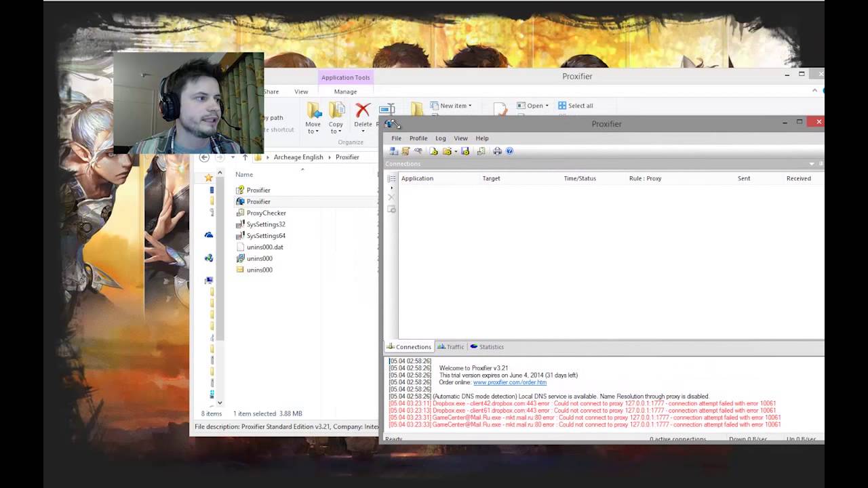Screen dimensions: 868x488
Task: Expand Open Profile dropdown arrow in toolbar
Action: pos(456,151)
